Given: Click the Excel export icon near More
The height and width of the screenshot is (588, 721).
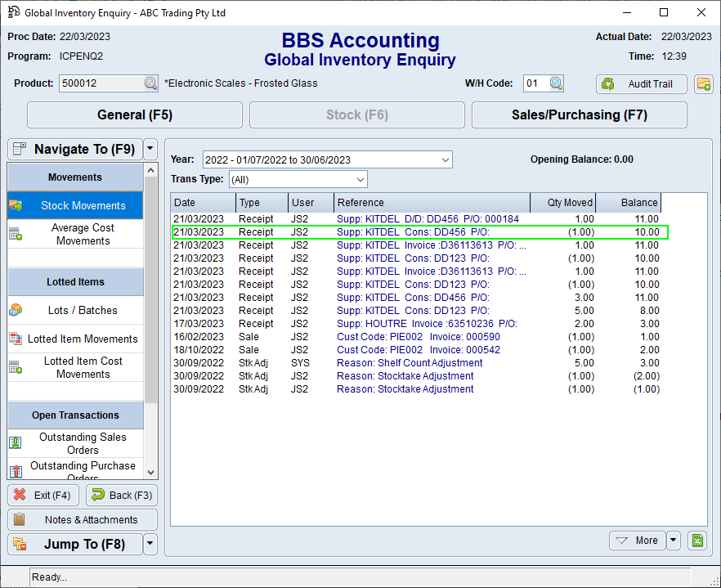Looking at the screenshot, I should (696, 540).
